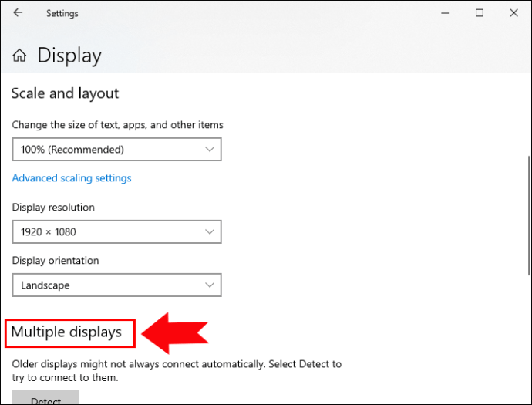532x405 pixels.
Task: Click the Multiple displays heading
Action: pyautogui.click(x=66, y=332)
